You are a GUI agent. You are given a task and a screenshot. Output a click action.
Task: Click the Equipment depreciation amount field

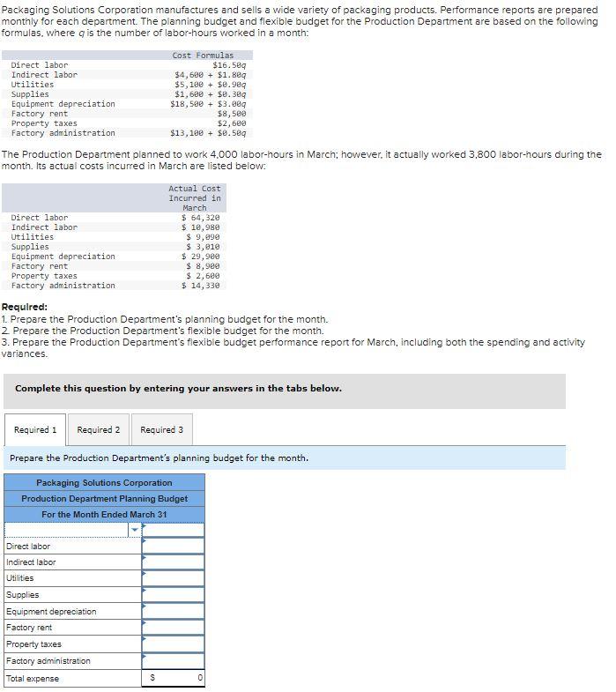point(173,611)
